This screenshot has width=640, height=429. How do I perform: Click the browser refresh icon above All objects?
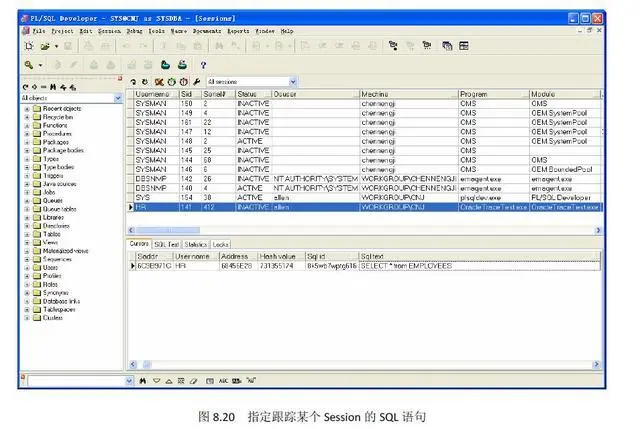(25, 87)
